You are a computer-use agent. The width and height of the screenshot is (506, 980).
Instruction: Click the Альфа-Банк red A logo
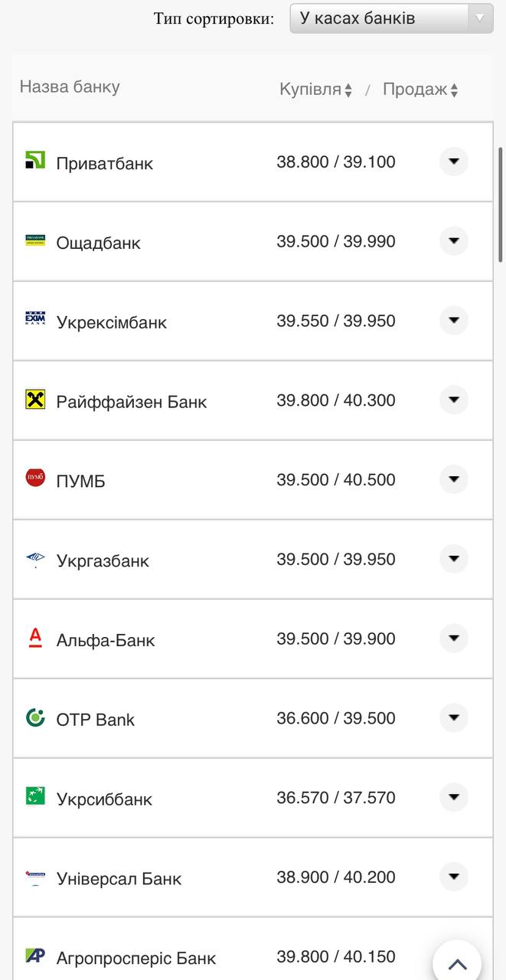[35, 638]
